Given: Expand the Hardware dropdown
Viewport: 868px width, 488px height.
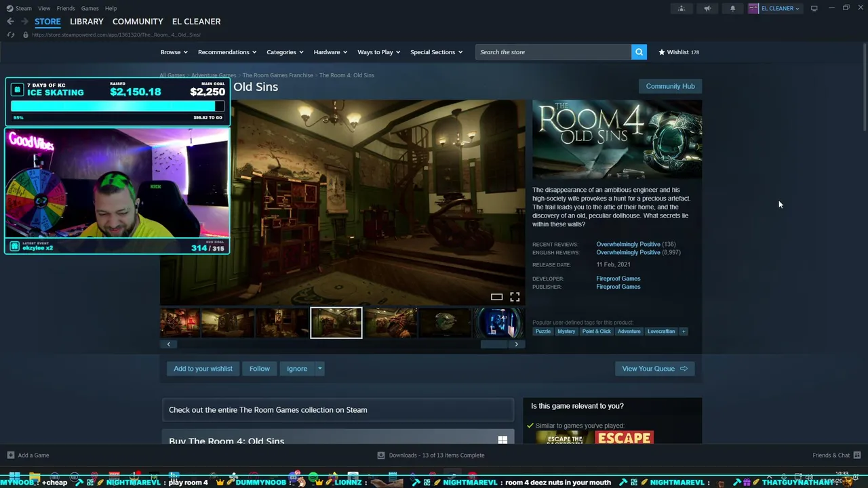Looking at the screenshot, I should tap(330, 52).
